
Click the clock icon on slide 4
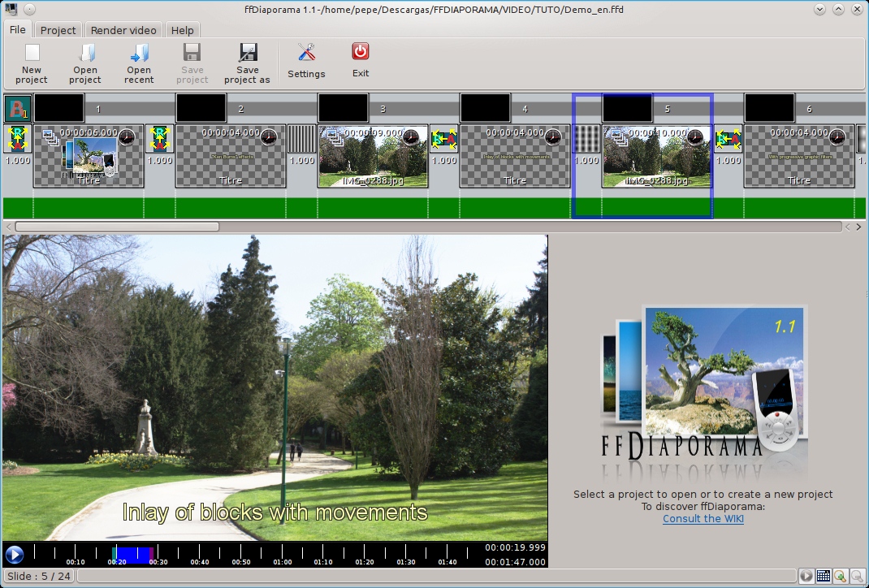553,136
